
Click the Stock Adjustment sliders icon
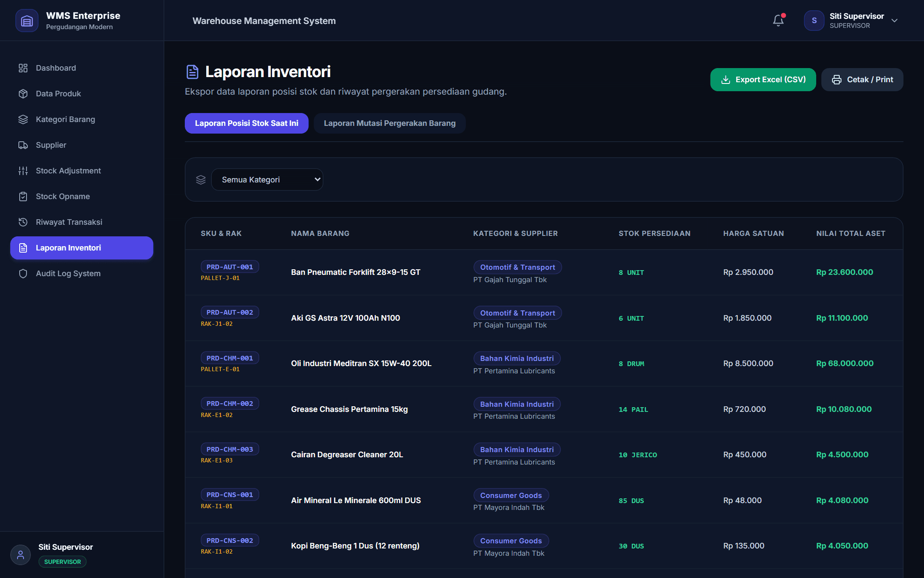click(23, 171)
